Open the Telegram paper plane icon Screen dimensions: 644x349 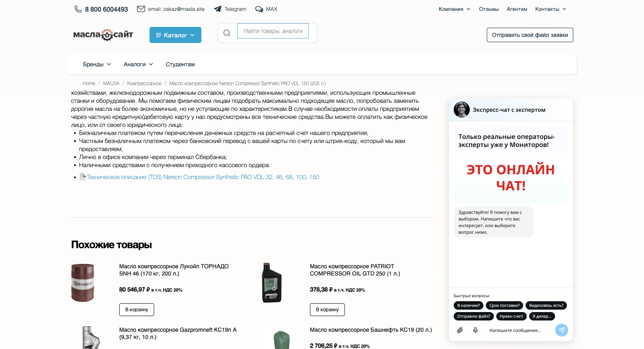coord(218,9)
